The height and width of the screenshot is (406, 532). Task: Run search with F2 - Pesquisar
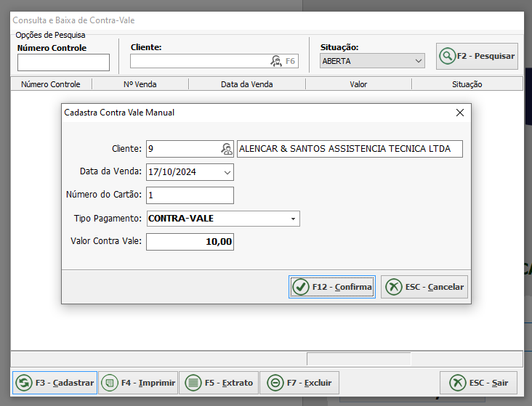[x=477, y=56]
